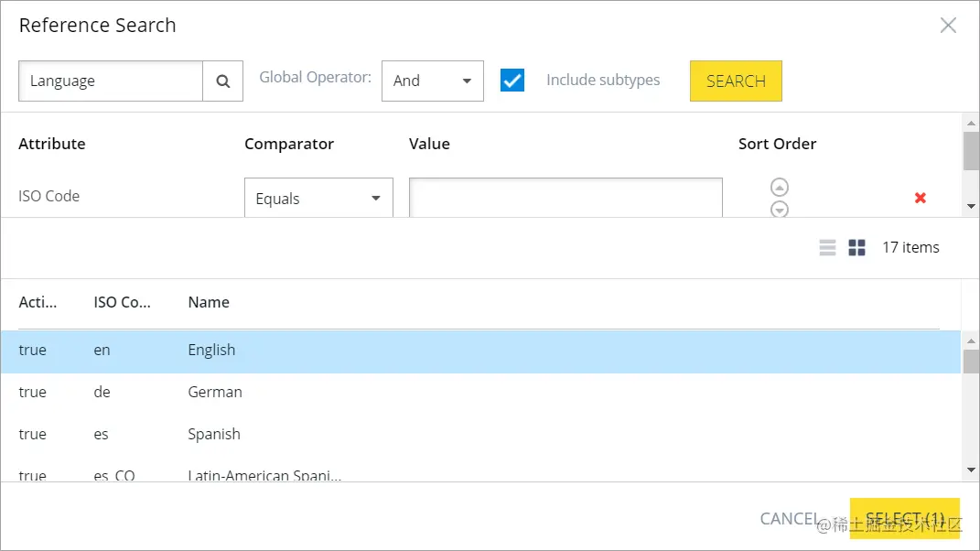This screenshot has height=551, width=980.
Task: Move ISO Code sort order down
Action: 780,209
